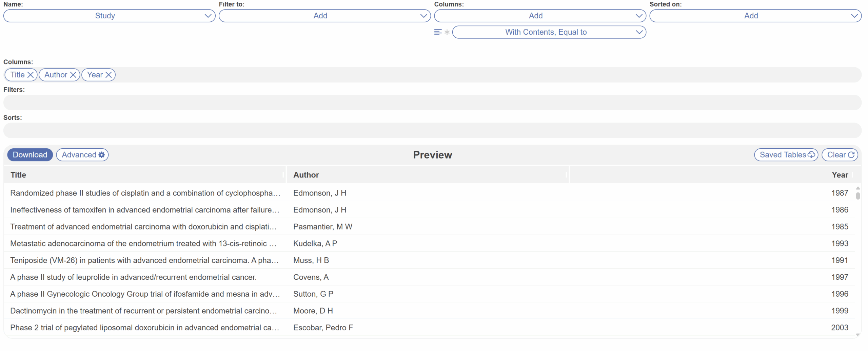Viewport: 868px width, 351px height.
Task: Open the Name dropdown showing Study
Action: coord(109,16)
